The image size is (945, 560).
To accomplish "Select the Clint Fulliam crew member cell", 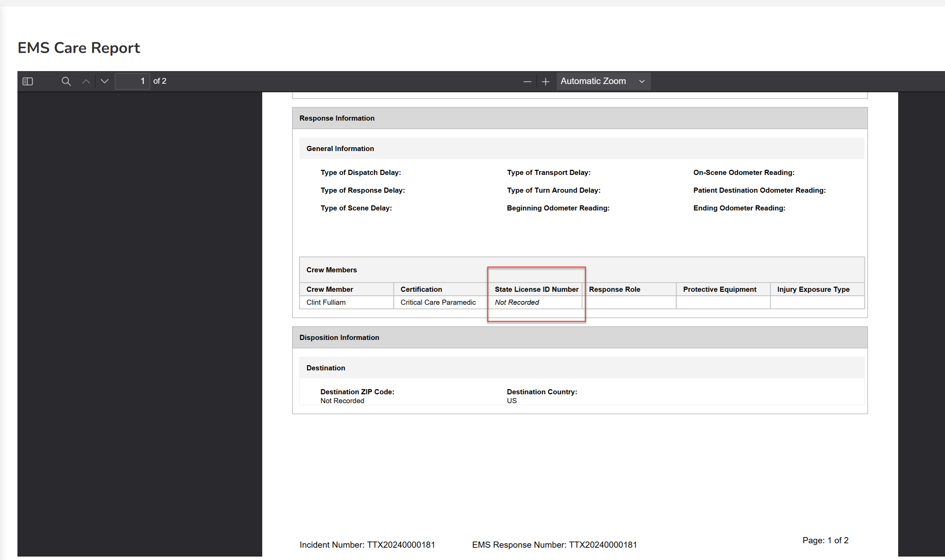I will click(326, 302).
